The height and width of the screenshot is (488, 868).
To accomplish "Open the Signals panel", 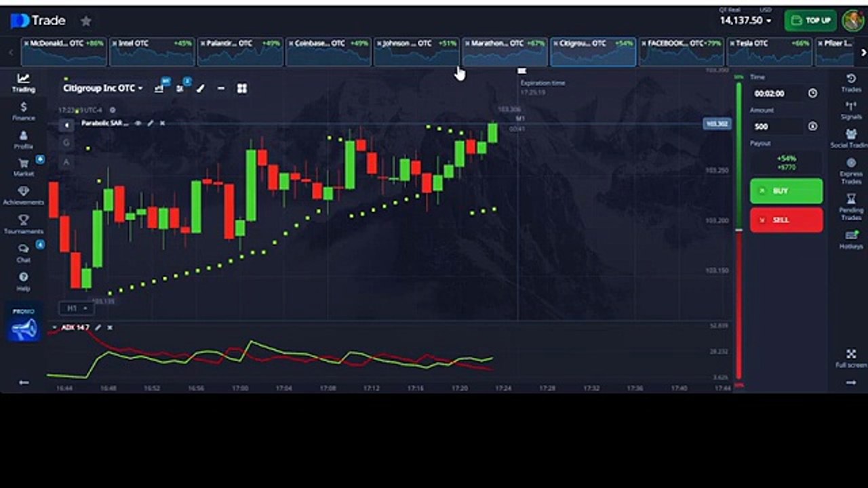I will click(x=851, y=110).
